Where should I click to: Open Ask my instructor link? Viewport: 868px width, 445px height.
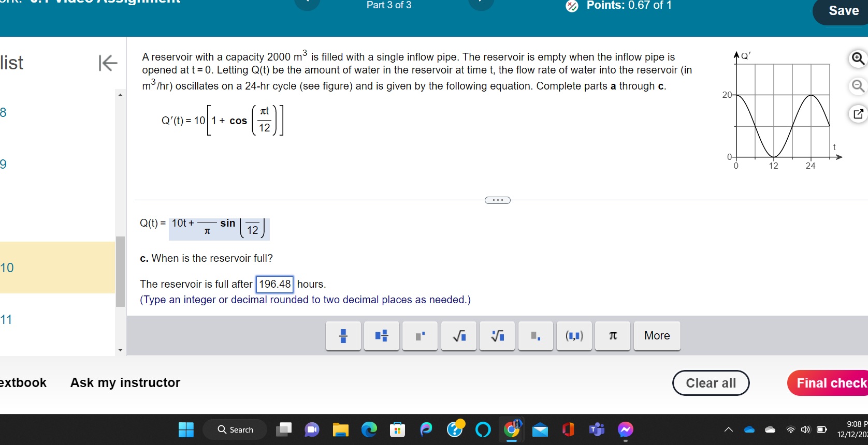pos(125,382)
